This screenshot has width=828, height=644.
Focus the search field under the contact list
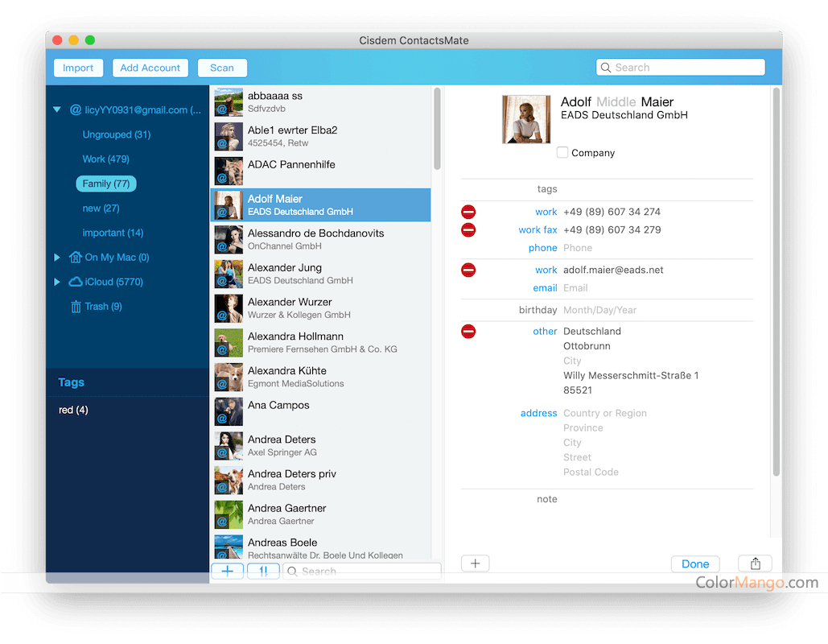[362, 571]
